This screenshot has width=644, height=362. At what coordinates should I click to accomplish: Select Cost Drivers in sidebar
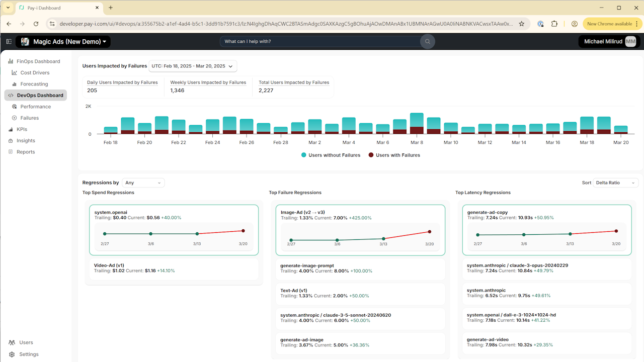click(34, 73)
